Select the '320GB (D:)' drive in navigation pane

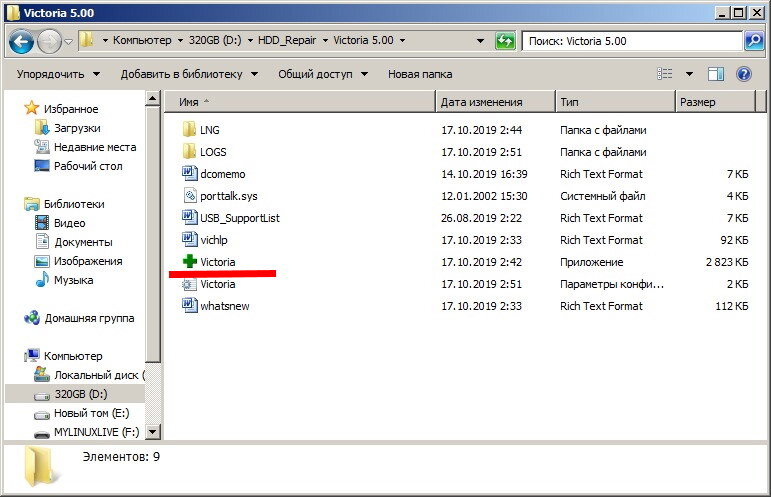point(75,394)
